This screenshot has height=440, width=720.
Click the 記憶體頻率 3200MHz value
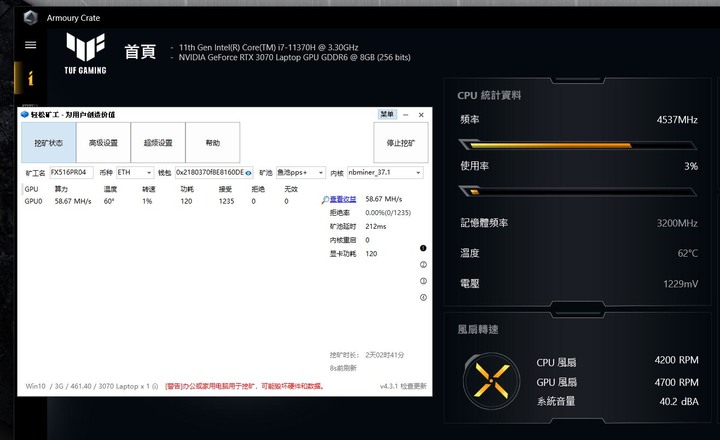(677, 223)
